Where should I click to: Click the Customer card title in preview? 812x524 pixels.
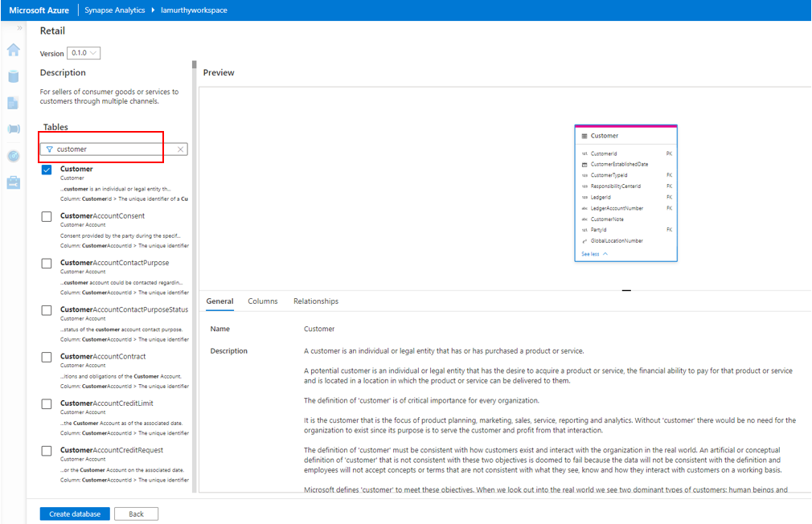point(605,136)
